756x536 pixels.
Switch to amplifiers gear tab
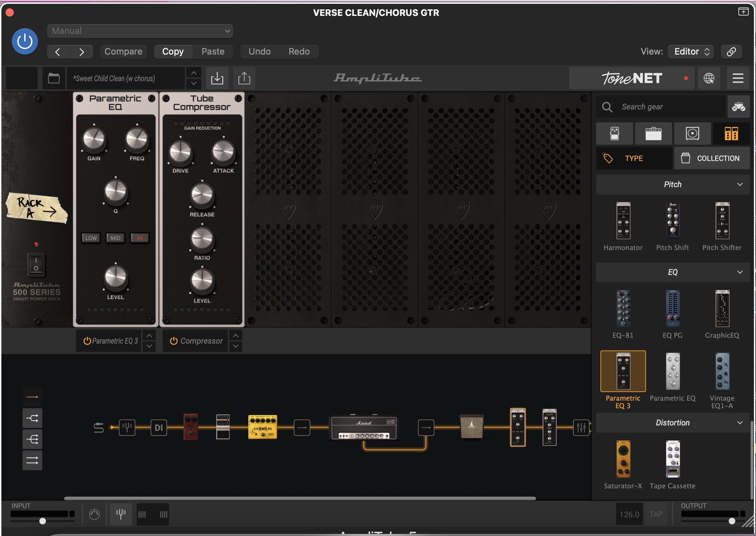(653, 133)
